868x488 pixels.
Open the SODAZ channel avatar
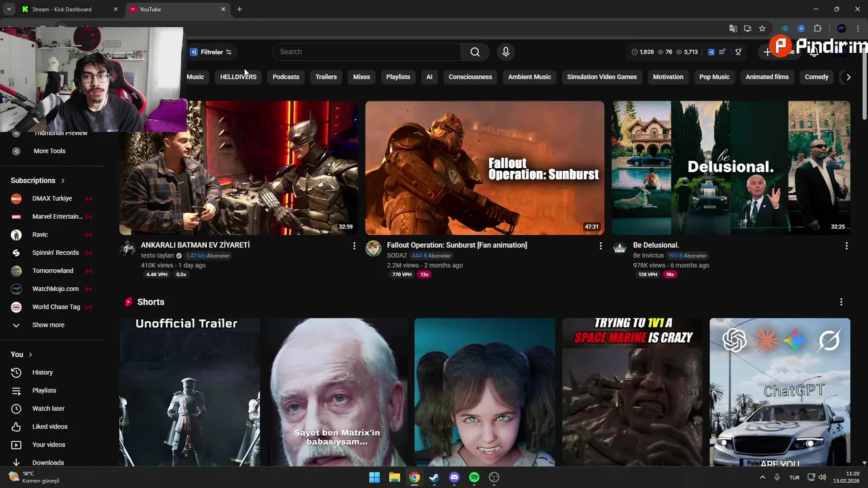374,249
